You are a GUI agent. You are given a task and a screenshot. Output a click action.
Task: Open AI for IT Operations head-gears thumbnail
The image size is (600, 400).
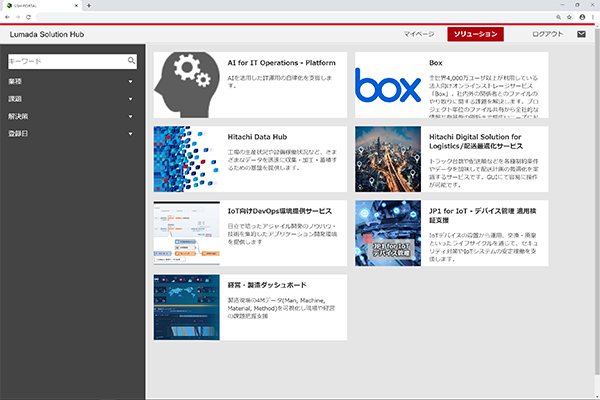click(x=187, y=85)
